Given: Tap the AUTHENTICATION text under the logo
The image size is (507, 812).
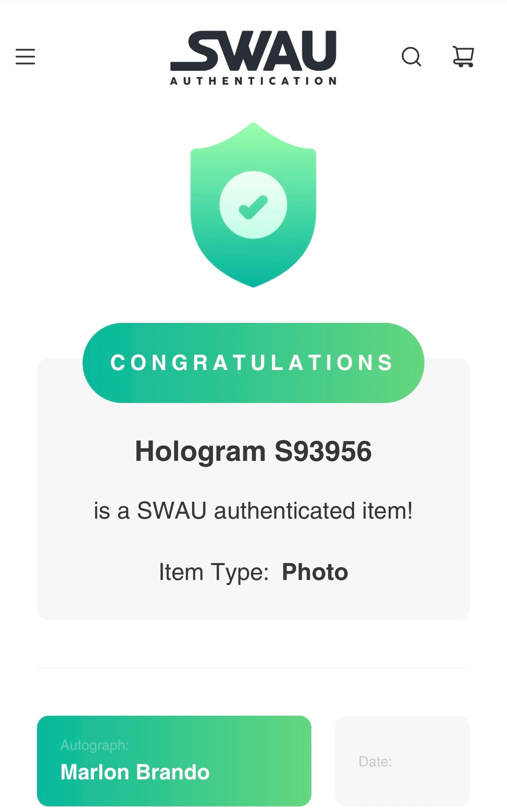Looking at the screenshot, I should [x=253, y=81].
